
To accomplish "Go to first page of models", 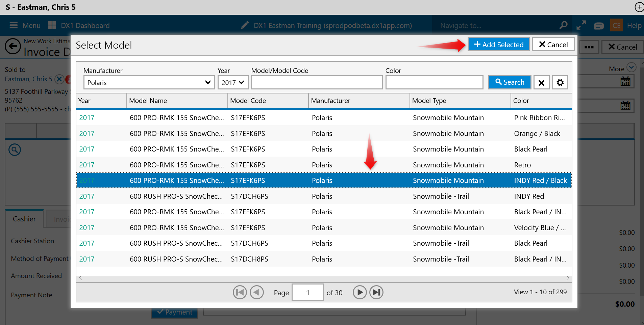I will pos(240,292).
